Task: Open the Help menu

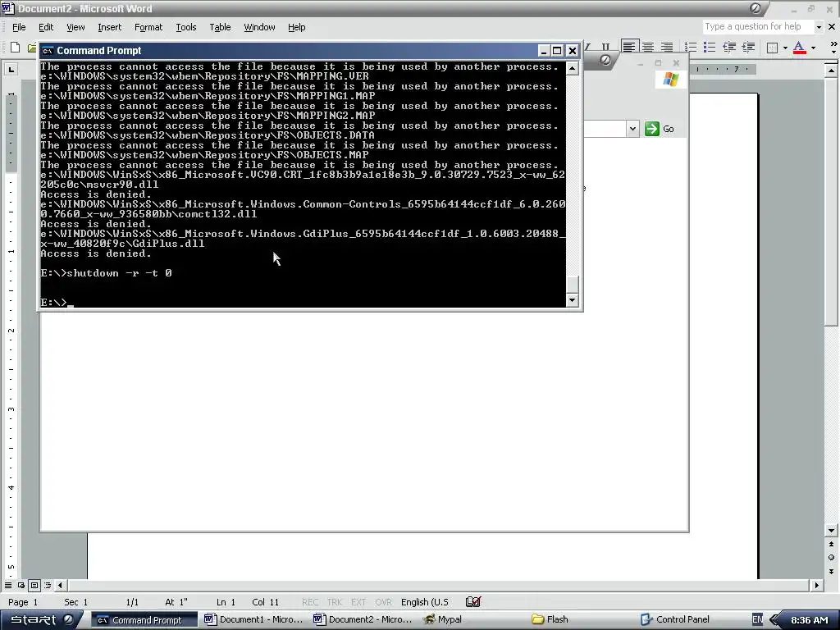Action: point(296,27)
